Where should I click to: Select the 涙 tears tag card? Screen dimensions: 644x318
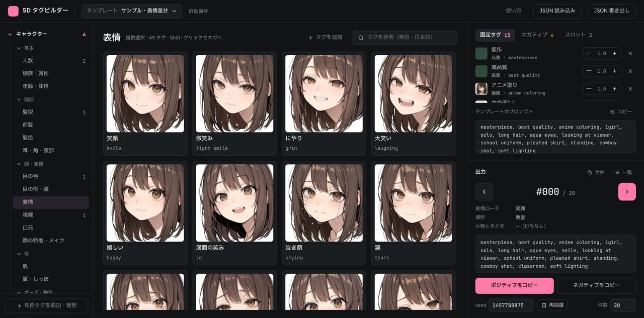point(414,213)
